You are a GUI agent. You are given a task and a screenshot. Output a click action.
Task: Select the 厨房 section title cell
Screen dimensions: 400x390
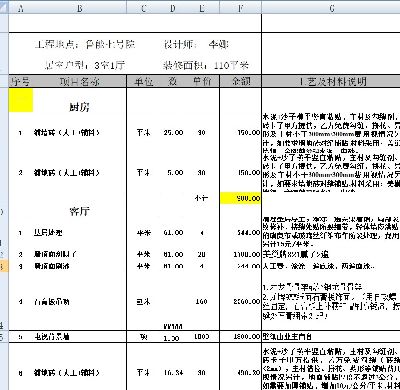click(80, 107)
